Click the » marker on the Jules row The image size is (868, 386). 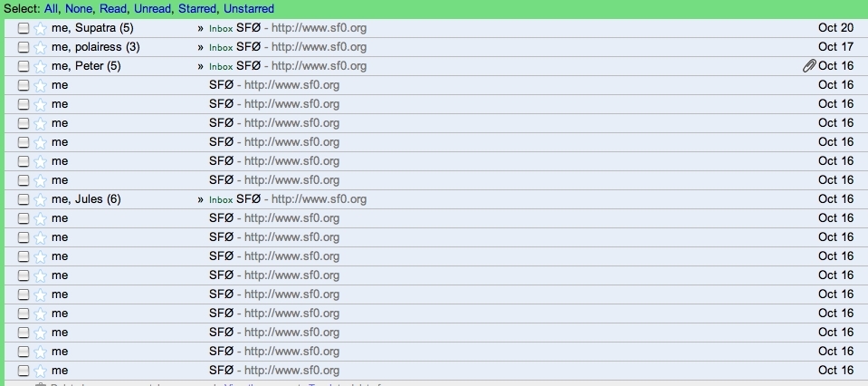pos(201,199)
